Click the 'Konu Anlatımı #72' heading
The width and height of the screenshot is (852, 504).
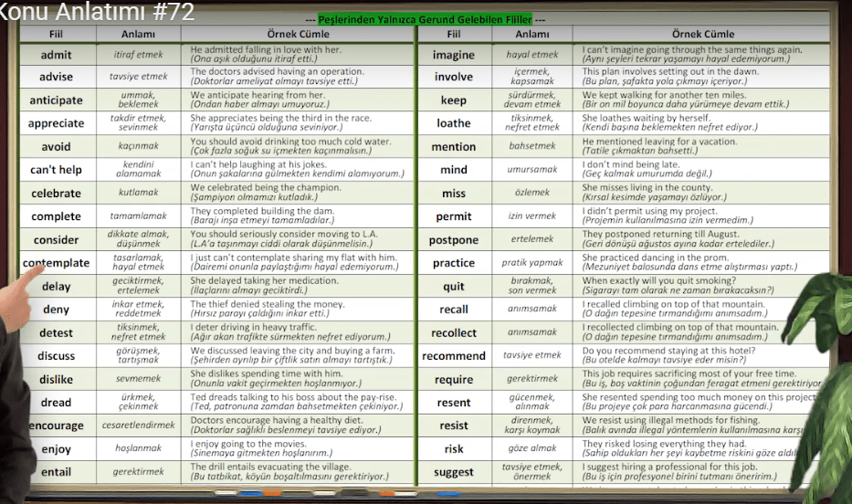(x=97, y=11)
